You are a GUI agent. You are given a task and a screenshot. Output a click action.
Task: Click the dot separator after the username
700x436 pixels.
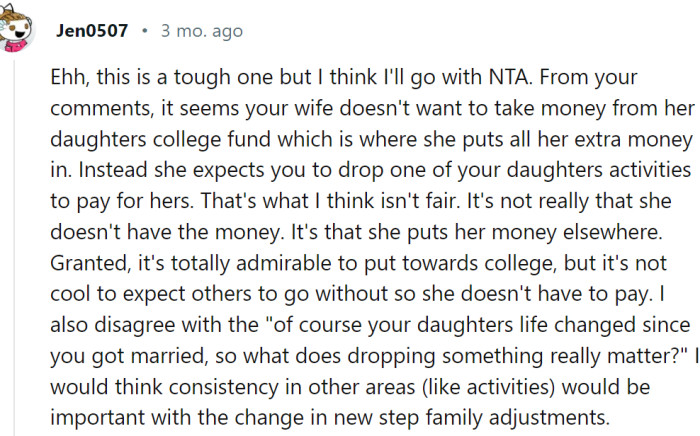[x=145, y=31]
